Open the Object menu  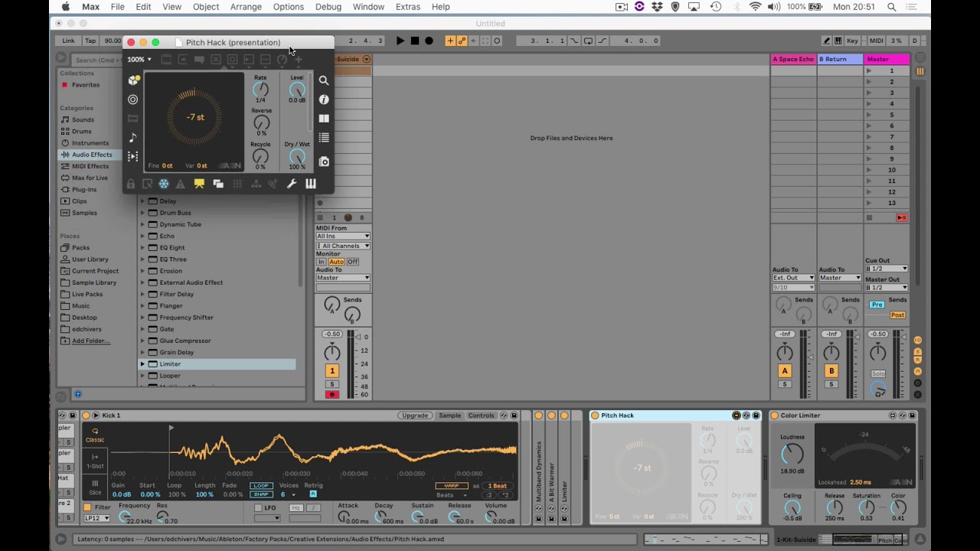[206, 7]
